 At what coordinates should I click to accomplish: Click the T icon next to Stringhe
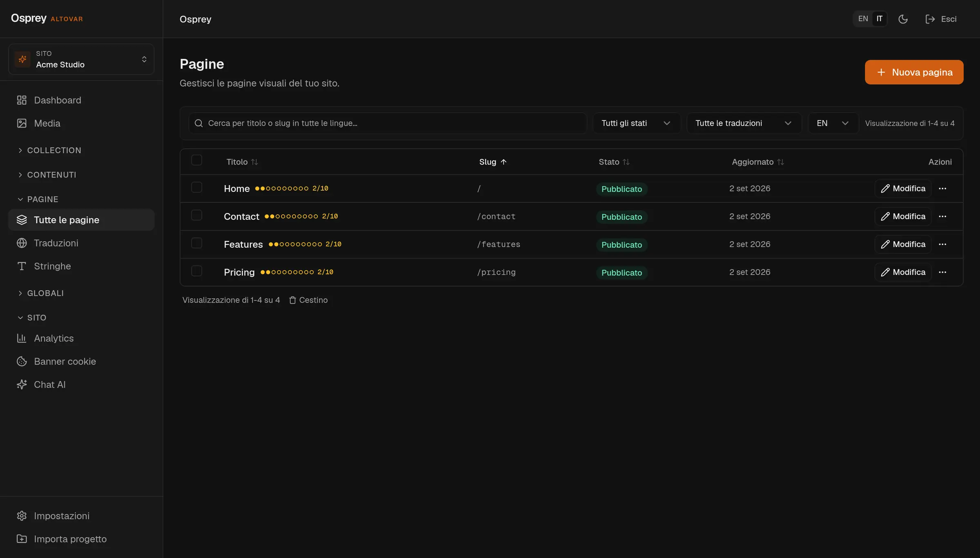22,266
